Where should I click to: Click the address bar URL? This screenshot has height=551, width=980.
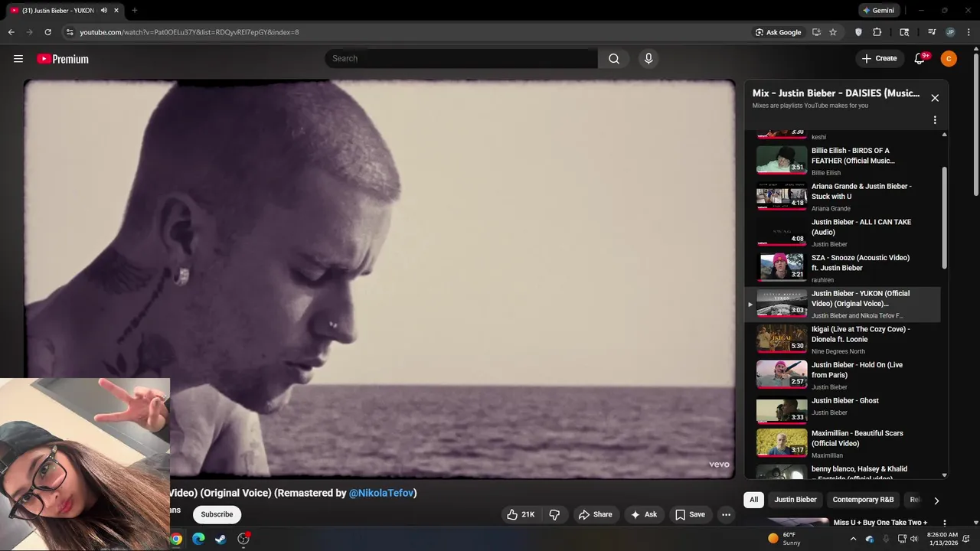[x=189, y=32]
